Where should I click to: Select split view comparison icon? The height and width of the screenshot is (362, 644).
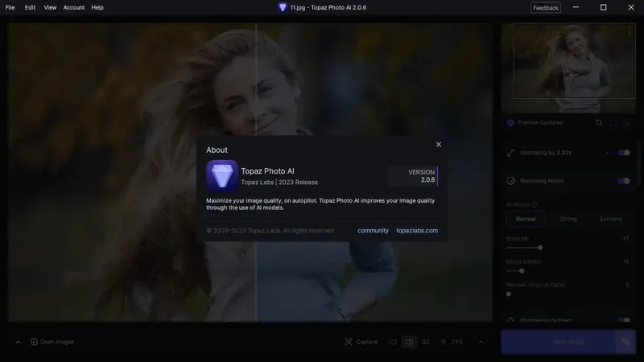coord(410,342)
